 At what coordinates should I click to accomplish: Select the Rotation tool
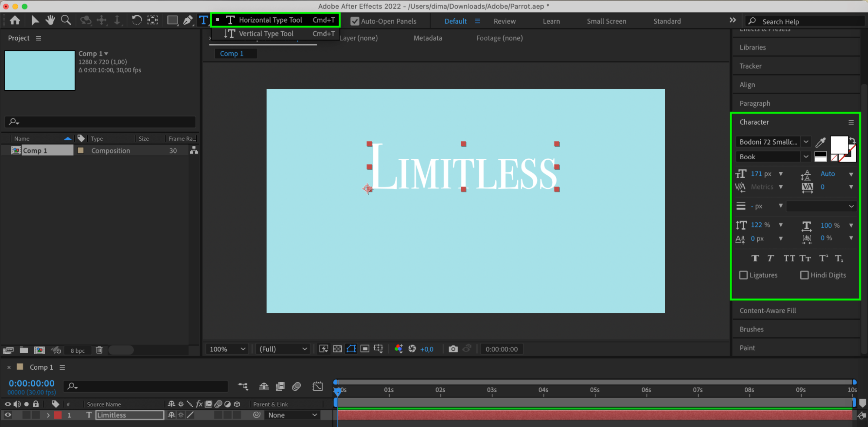point(136,20)
